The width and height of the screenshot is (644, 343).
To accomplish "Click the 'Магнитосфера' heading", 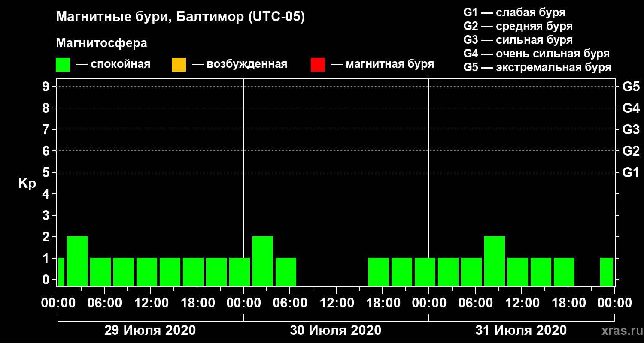I will [101, 43].
